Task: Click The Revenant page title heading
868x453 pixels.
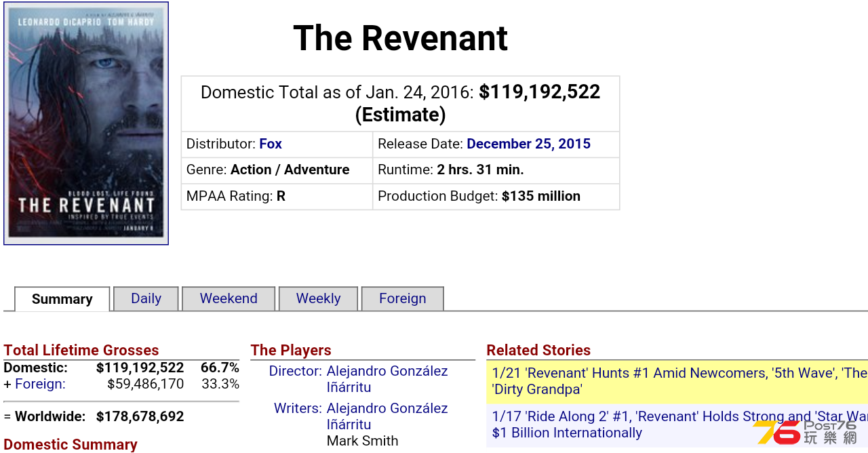Action: pyautogui.click(x=400, y=38)
